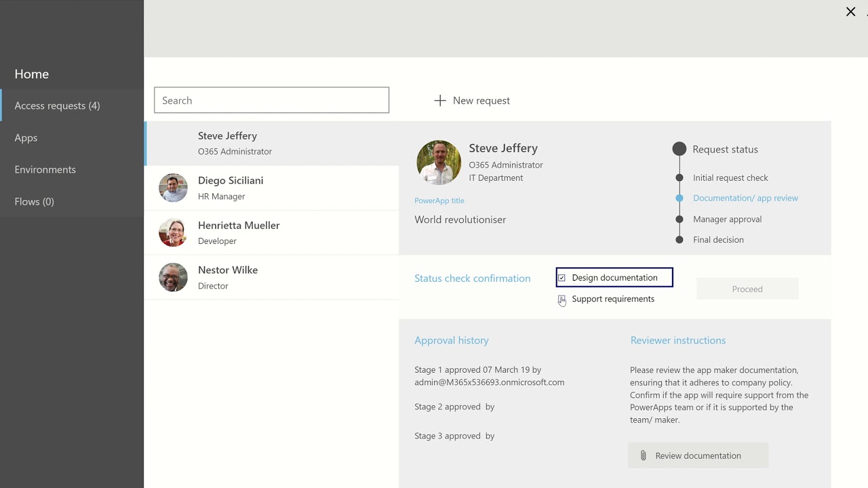Click the Documentation/app review stage dot
The image size is (868, 488).
(679, 198)
